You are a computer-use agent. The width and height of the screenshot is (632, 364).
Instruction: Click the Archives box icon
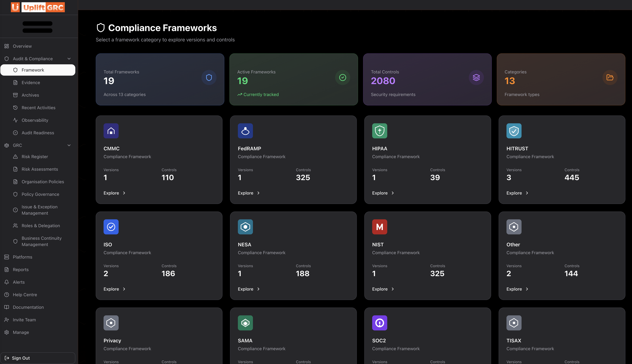pos(15,95)
